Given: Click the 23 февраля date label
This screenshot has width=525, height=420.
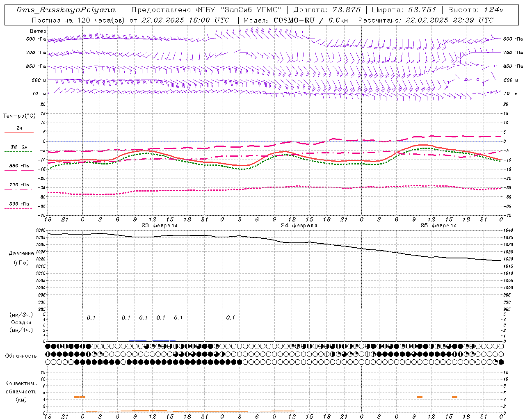Looking at the screenshot, I should (159, 226).
